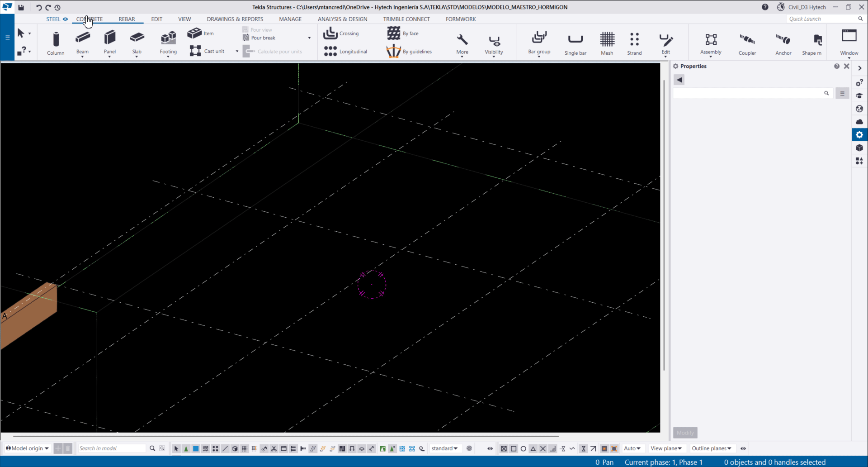Toggle the STEEL tab visibility eye icon
This screenshot has width=868, height=467.
[x=66, y=19]
